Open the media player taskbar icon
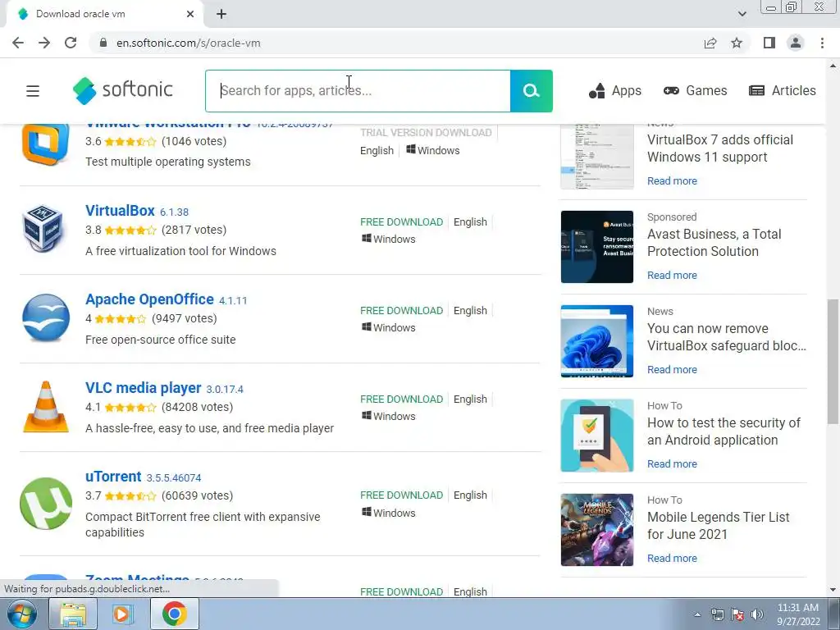840x630 pixels. (x=122, y=614)
